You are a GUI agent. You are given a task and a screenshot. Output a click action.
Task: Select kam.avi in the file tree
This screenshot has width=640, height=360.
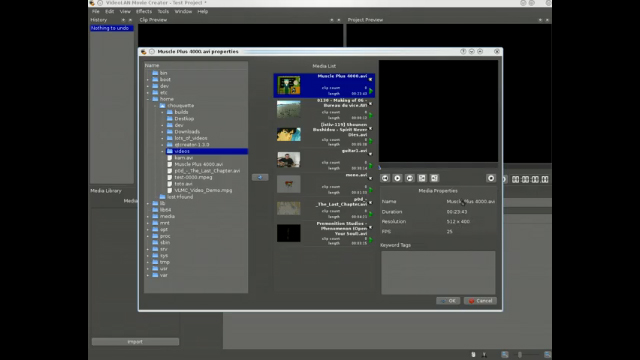184,158
